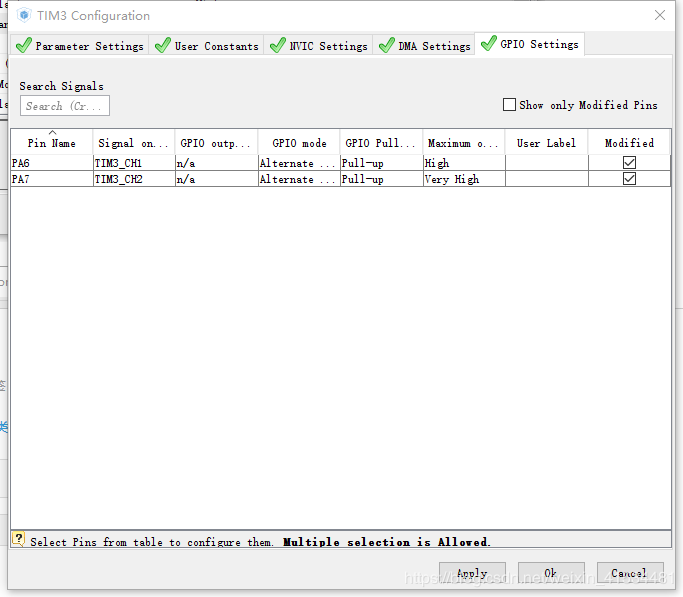
Task: Click the Cancel button
Action: pos(630,573)
